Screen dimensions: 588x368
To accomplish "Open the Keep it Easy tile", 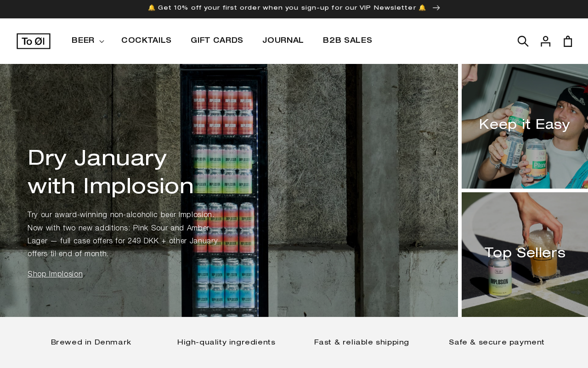I will (525, 126).
